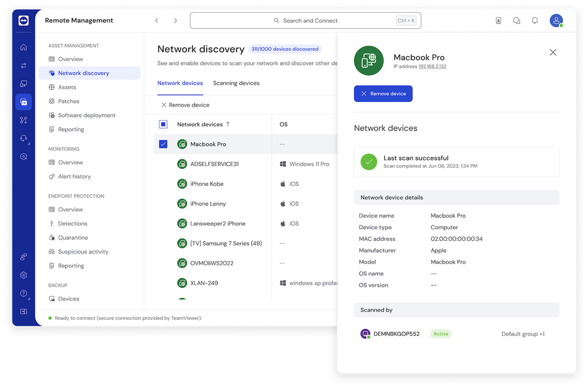
Task: Open the help question mark icon
Action: (x=23, y=293)
